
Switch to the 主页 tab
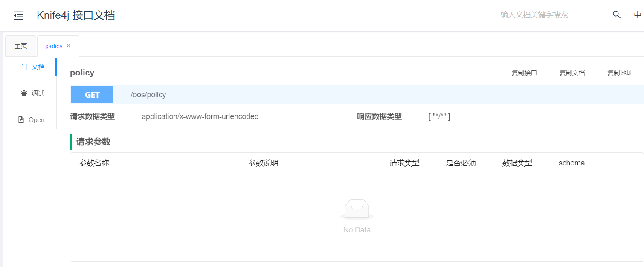point(20,45)
